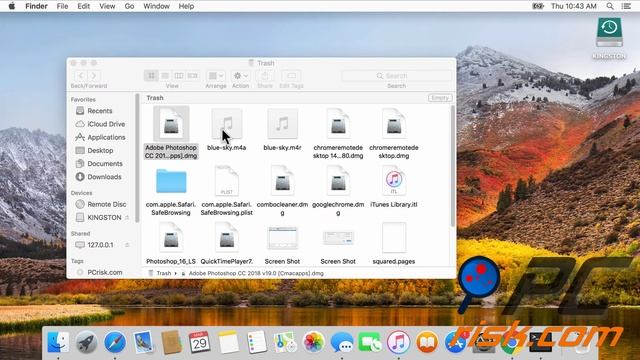The height and width of the screenshot is (360, 640).
Task: Select the googlechrome.dmg file
Action: tap(338, 181)
